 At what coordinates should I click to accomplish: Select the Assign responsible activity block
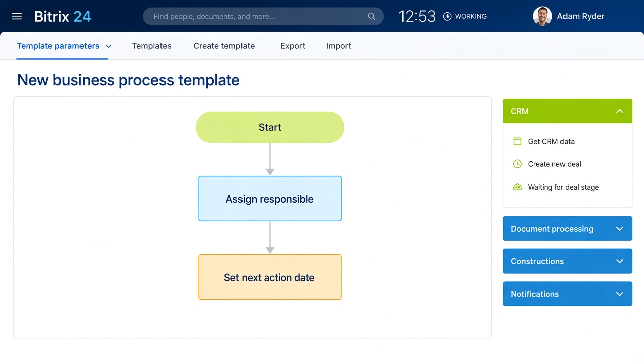(x=270, y=199)
